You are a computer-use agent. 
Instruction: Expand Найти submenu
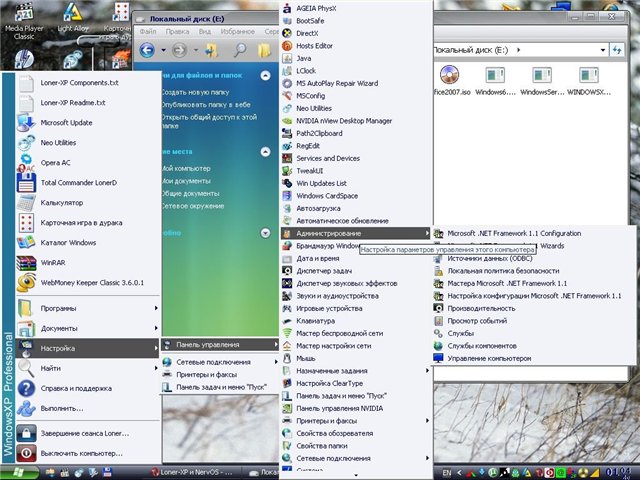(x=88, y=368)
